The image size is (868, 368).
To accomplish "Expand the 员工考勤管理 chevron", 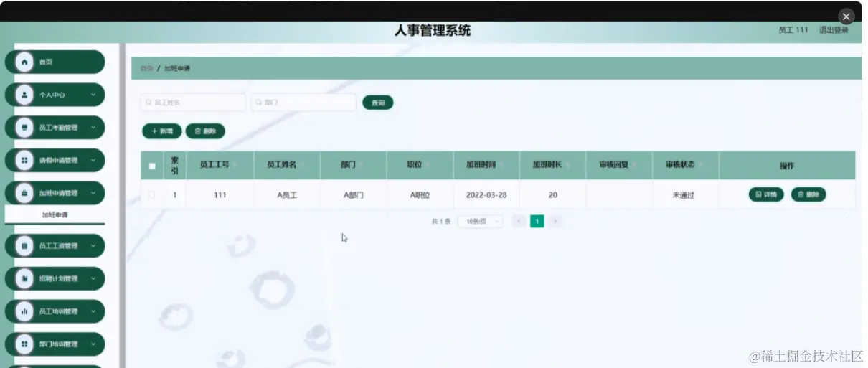I will pos(93,128).
